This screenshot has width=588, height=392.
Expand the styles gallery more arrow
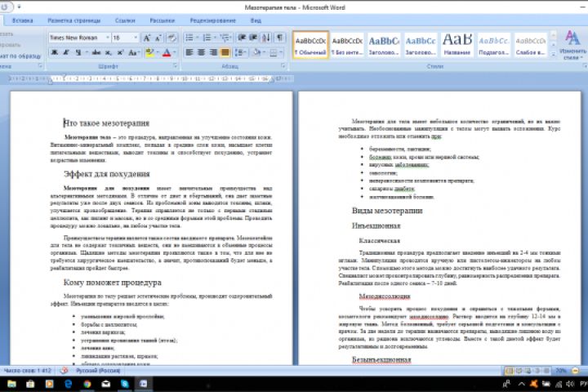553,54
